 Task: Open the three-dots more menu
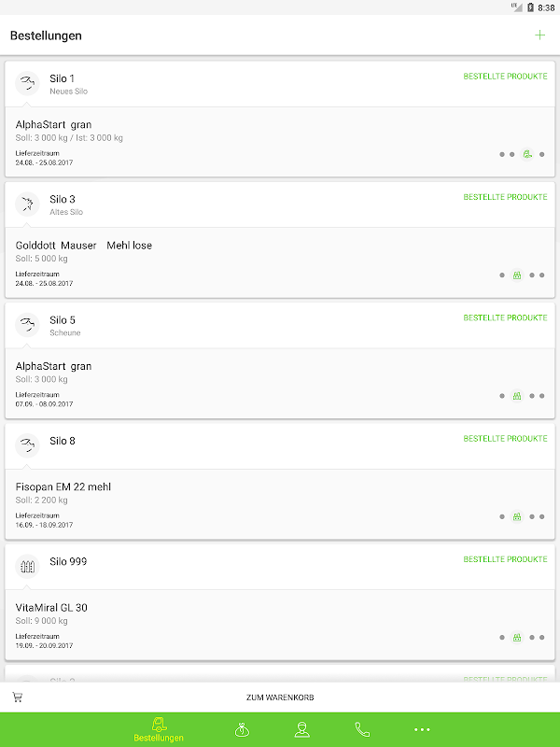coord(422,730)
